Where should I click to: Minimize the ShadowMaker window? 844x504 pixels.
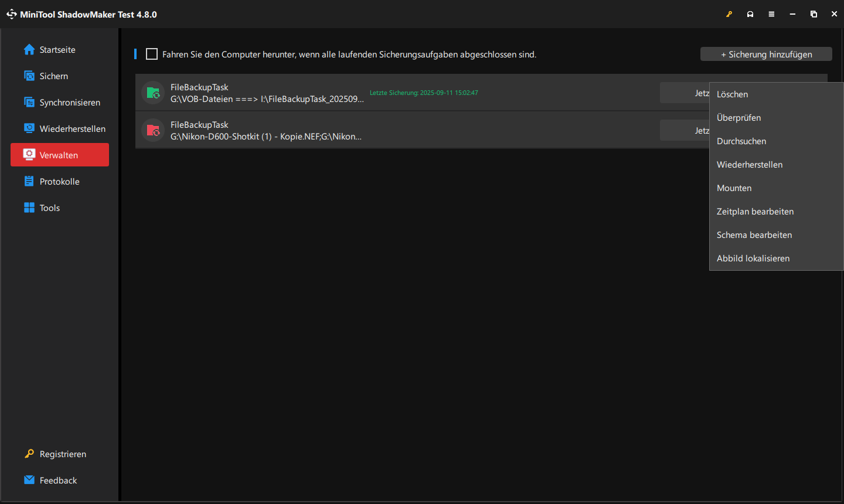click(792, 14)
